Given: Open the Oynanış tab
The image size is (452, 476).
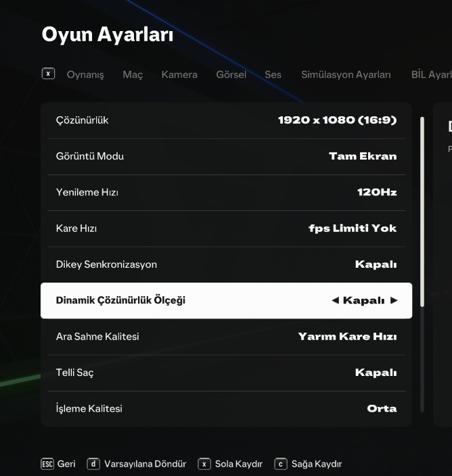Looking at the screenshot, I should click(x=85, y=74).
